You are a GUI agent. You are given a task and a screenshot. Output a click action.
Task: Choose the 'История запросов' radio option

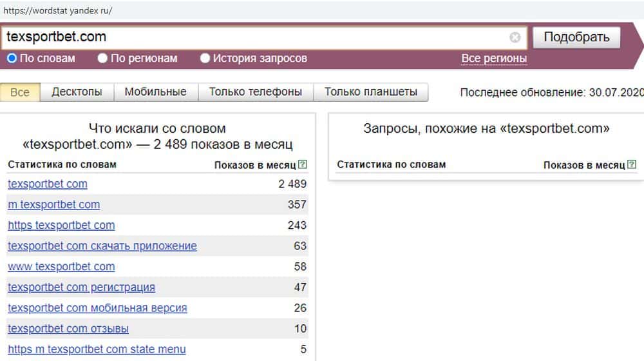pos(205,59)
